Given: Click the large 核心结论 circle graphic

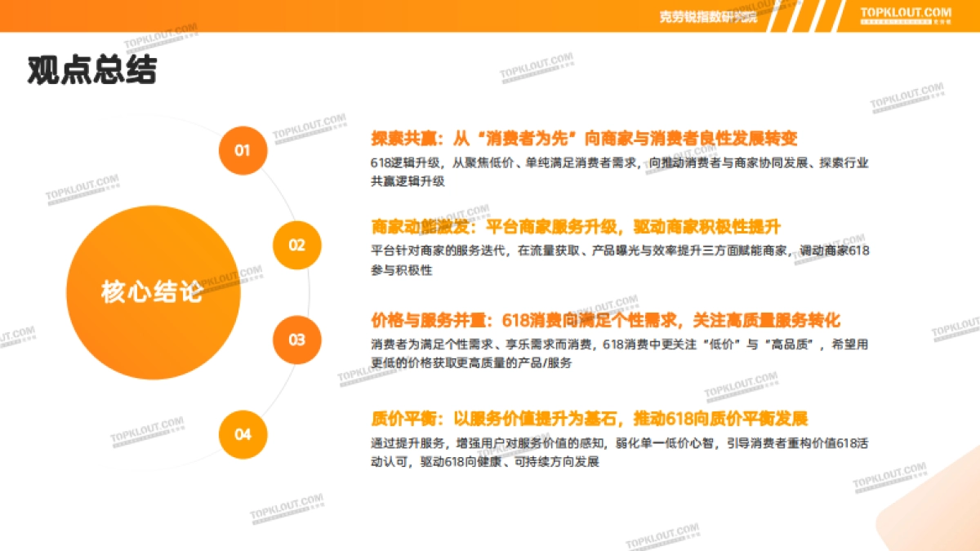Looking at the screenshot, I should 151,290.
